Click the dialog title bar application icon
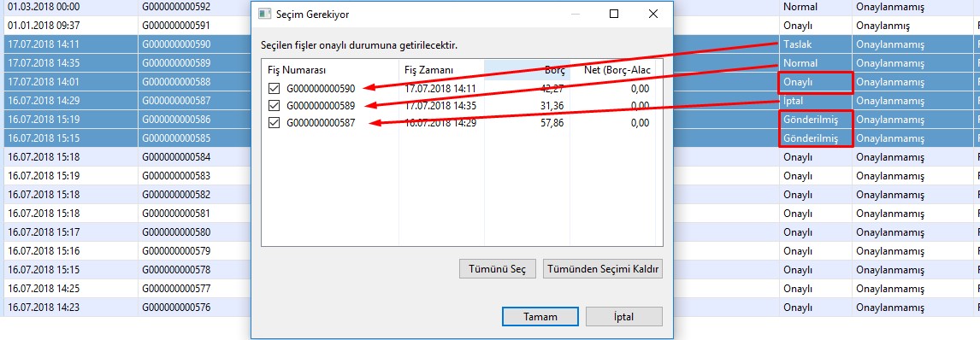980x340 pixels. [x=266, y=14]
